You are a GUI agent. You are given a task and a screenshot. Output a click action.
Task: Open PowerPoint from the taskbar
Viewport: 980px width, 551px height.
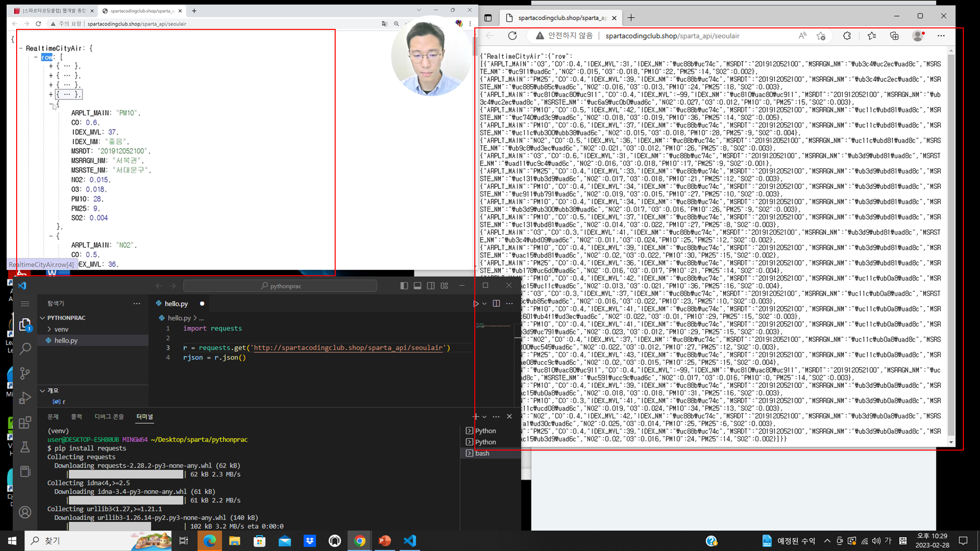click(385, 541)
